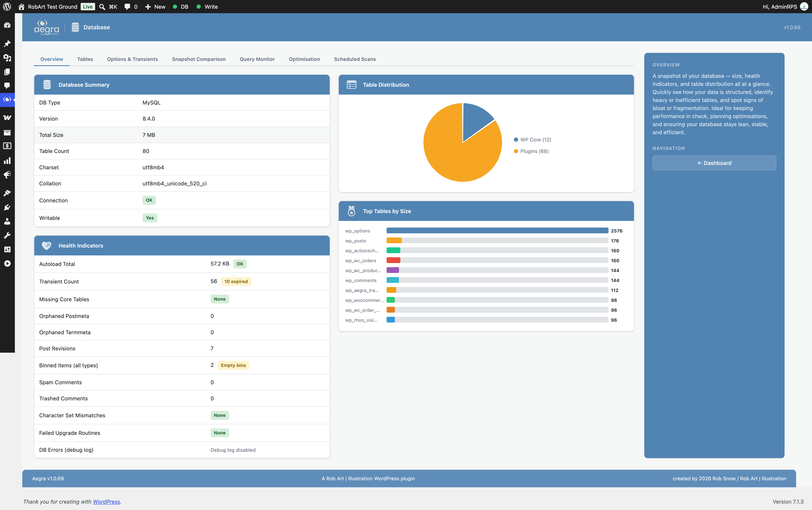Image resolution: width=812 pixels, height=510 pixels.
Task: Switch to the Query Monitor tab
Action: [x=257, y=59]
